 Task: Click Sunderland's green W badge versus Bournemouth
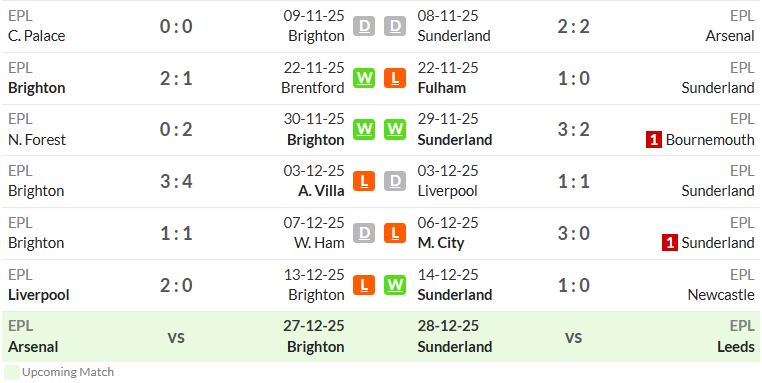click(395, 129)
